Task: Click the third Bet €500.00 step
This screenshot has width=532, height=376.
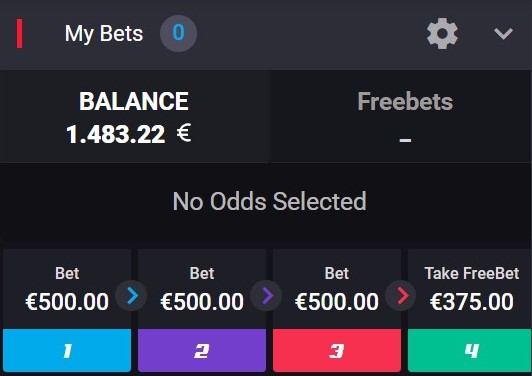Action: (x=337, y=289)
